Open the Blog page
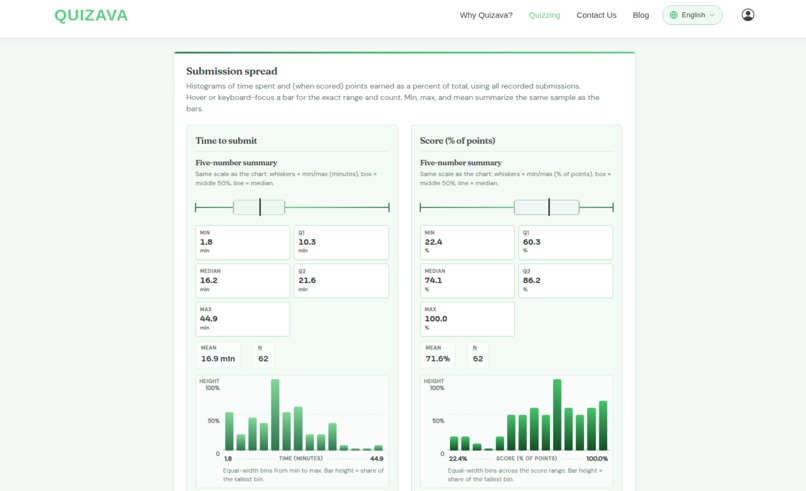 pyautogui.click(x=640, y=15)
